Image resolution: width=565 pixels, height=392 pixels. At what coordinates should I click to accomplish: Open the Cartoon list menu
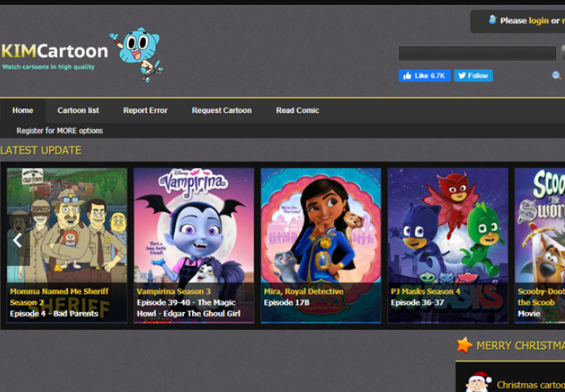78,111
